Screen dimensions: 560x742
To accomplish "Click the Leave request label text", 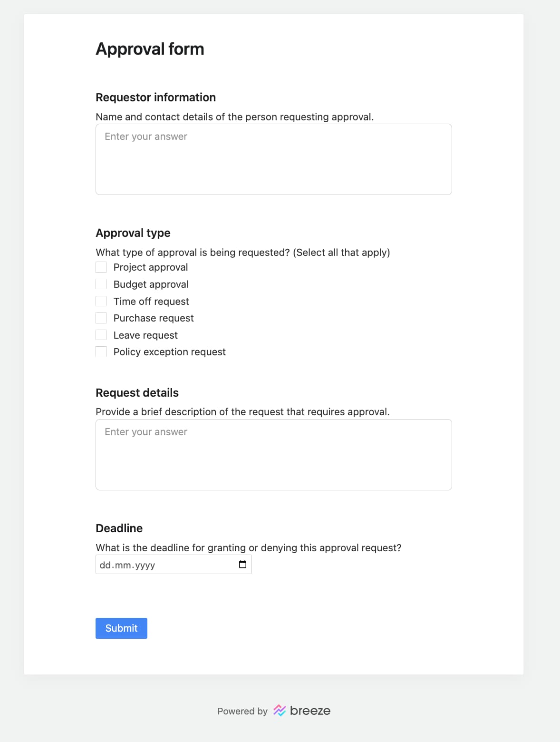I will coord(145,335).
